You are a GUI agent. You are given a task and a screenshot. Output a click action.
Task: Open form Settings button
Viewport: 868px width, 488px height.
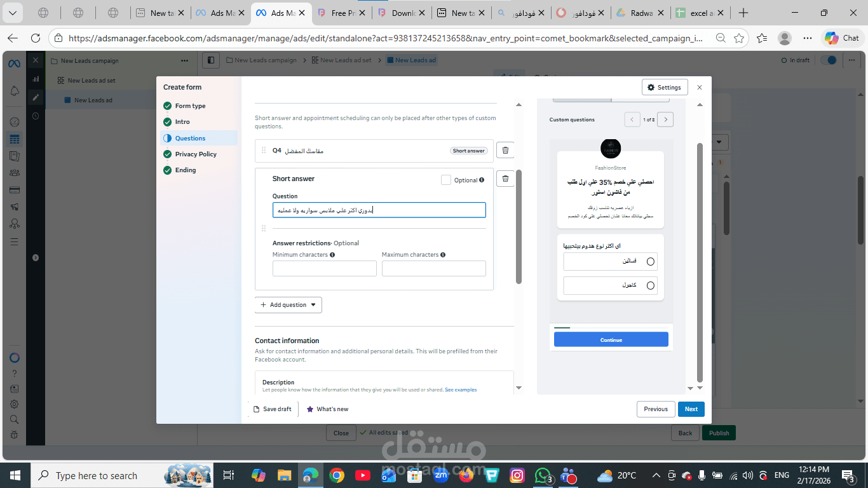665,88
